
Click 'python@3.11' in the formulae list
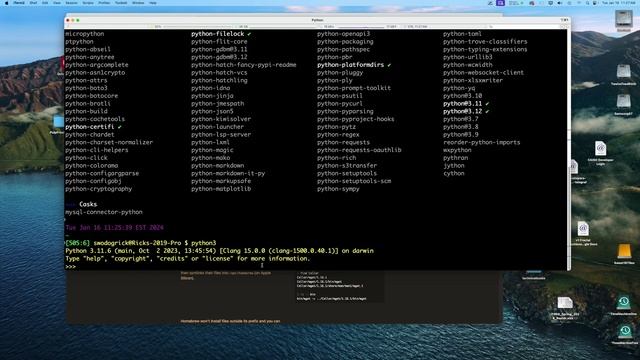click(x=462, y=104)
